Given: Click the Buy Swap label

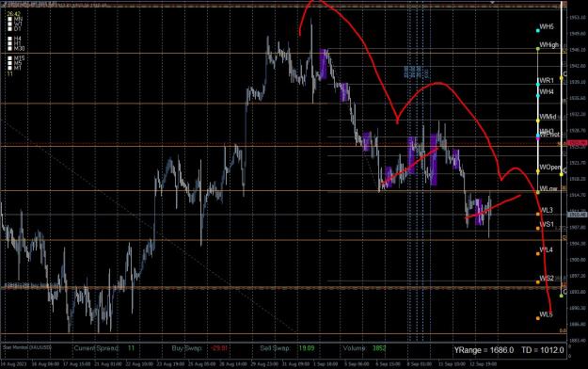Looking at the screenshot, I should click(x=187, y=348).
